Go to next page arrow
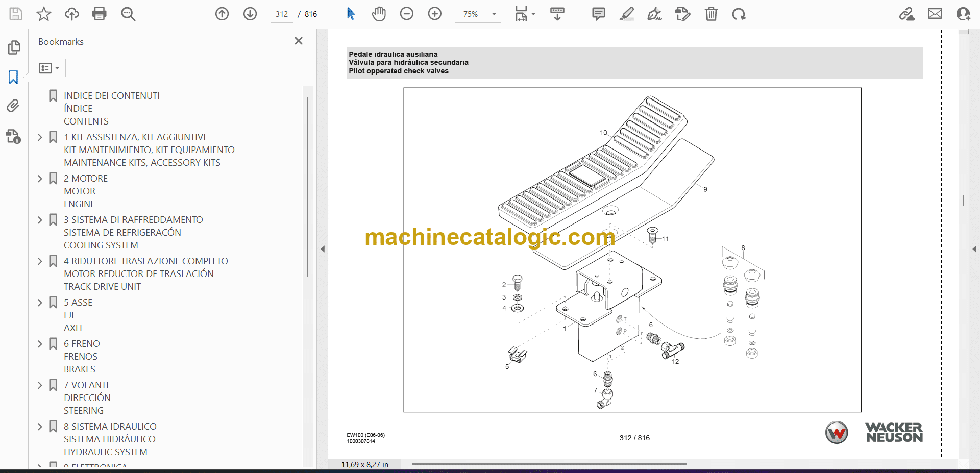This screenshot has width=980, height=473. point(250,14)
